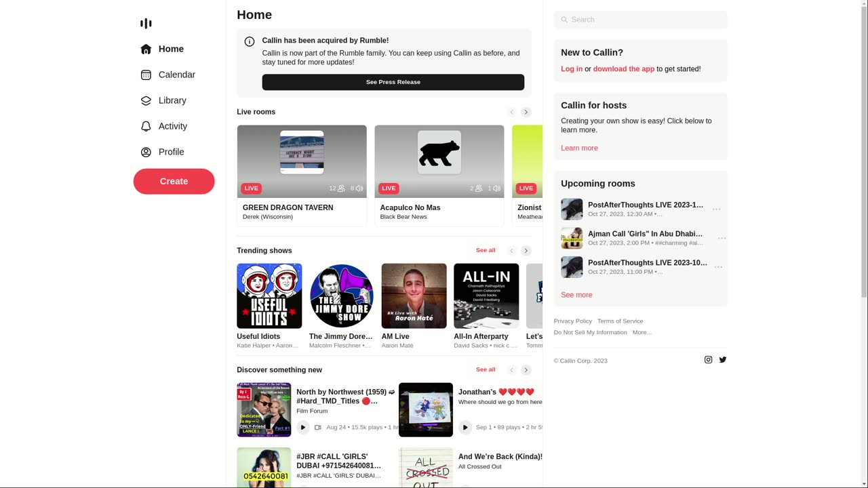868x488 pixels.
Task: Open The Jimmy Dore Show cover
Action: tap(342, 296)
